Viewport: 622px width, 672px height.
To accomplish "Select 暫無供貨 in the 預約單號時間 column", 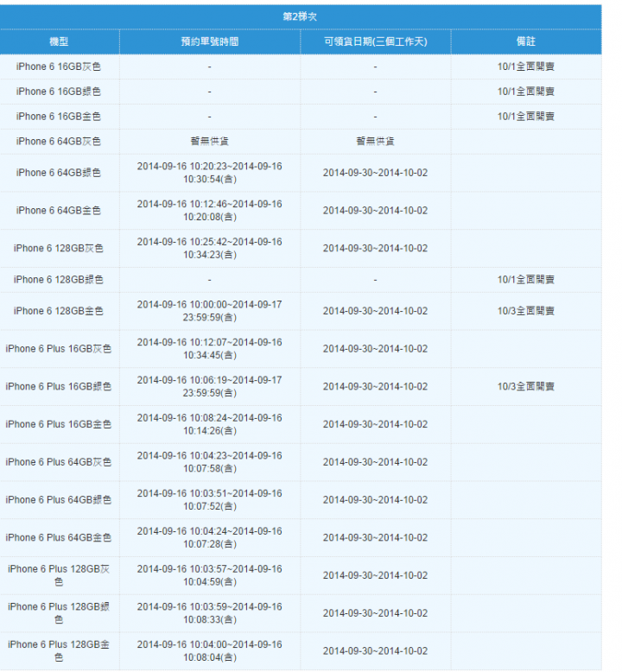I will 210,142.
